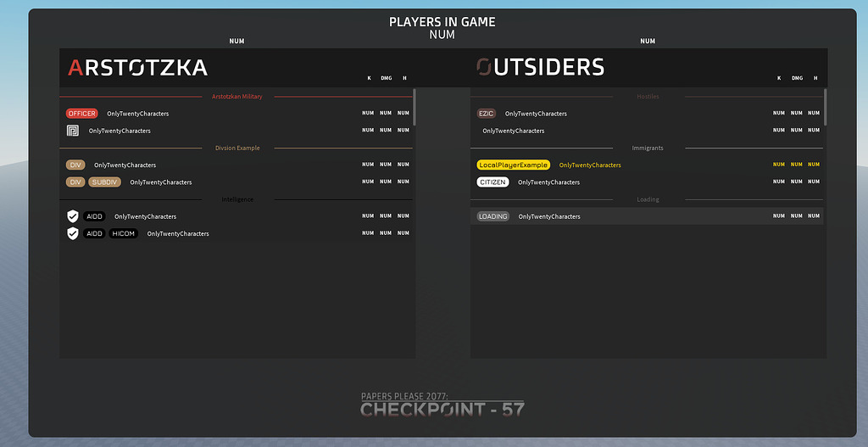
Task: Click the grey LOADING badge
Action: tap(492, 216)
